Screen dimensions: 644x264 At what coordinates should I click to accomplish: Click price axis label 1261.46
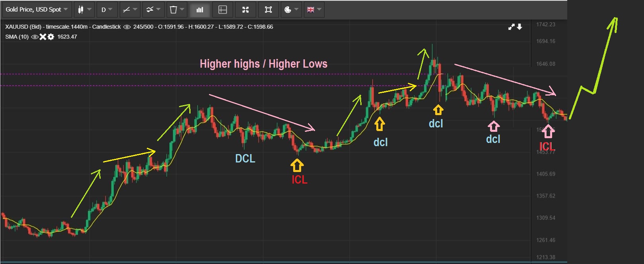point(546,240)
